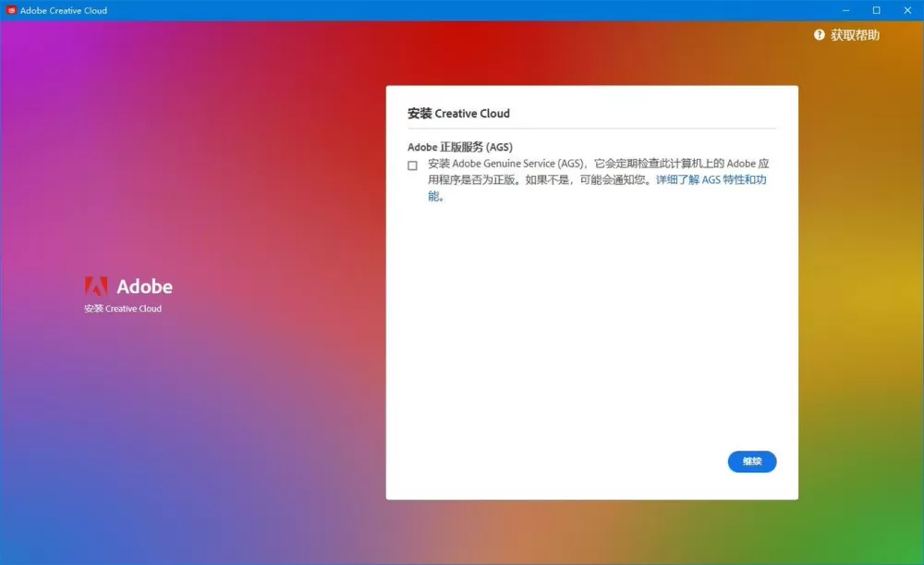Click the question mark help icon

[x=819, y=35]
